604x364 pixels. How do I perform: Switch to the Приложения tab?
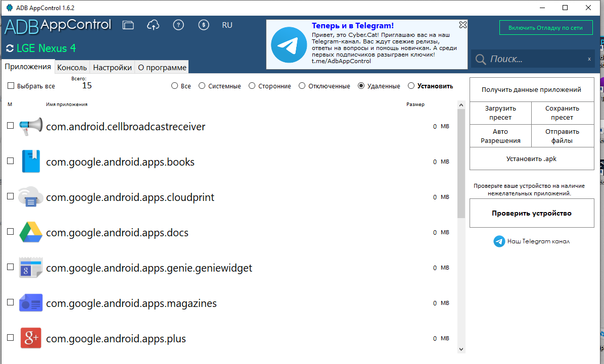pyautogui.click(x=28, y=67)
